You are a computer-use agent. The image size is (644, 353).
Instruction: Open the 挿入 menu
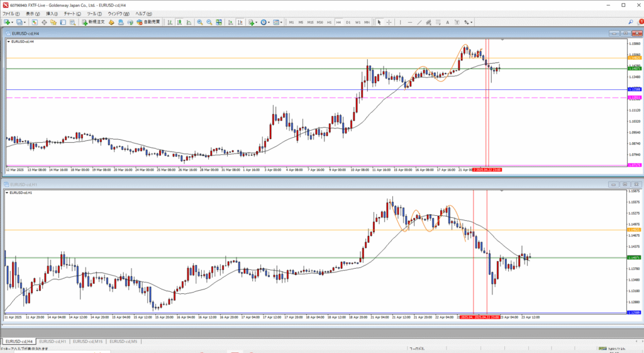[x=52, y=14]
